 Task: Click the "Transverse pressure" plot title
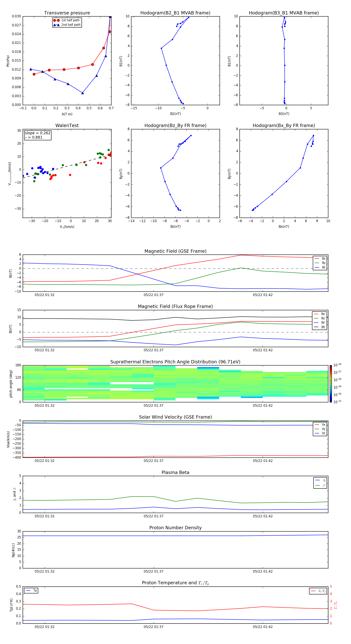[67, 13]
